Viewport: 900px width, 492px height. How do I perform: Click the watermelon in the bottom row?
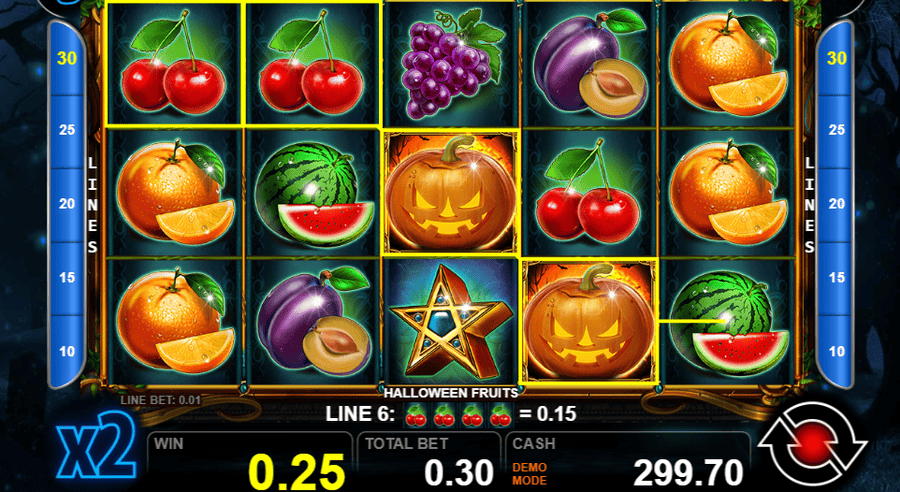click(x=726, y=320)
